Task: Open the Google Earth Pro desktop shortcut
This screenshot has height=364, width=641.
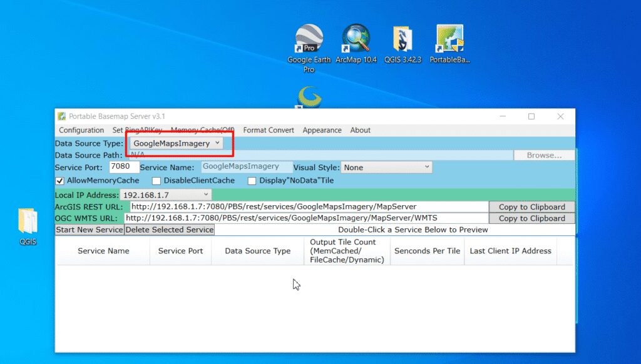Action: [309, 48]
